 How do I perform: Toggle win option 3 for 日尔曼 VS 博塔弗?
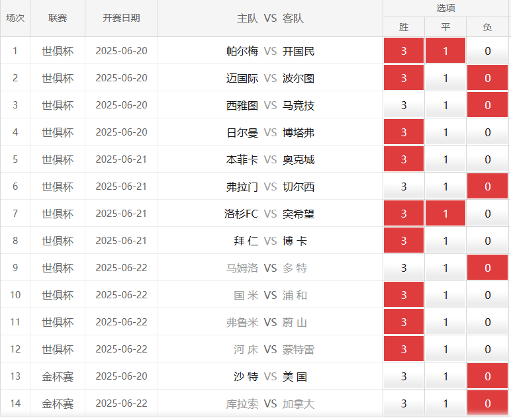pos(404,132)
